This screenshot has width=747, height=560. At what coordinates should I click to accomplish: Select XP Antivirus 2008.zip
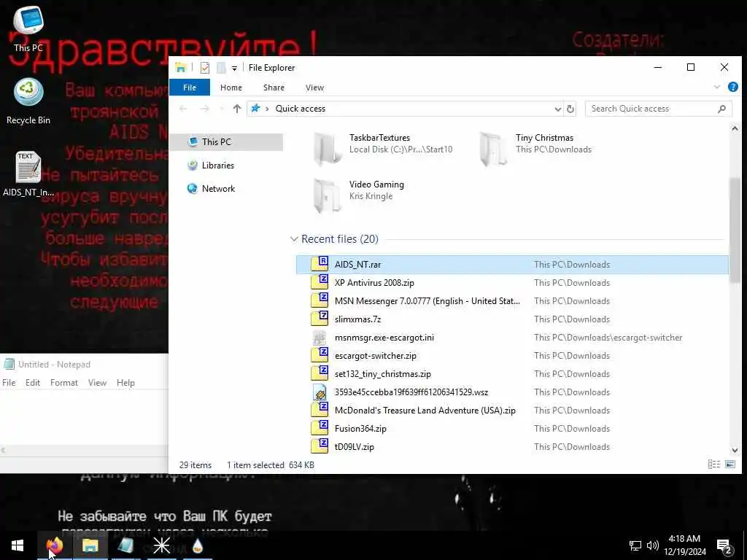pyautogui.click(x=512, y=283)
